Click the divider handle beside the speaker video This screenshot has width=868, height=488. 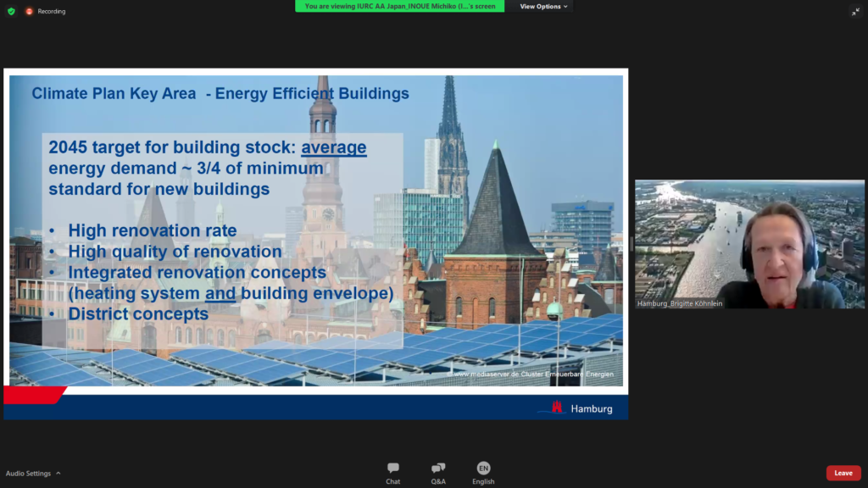pos(632,243)
